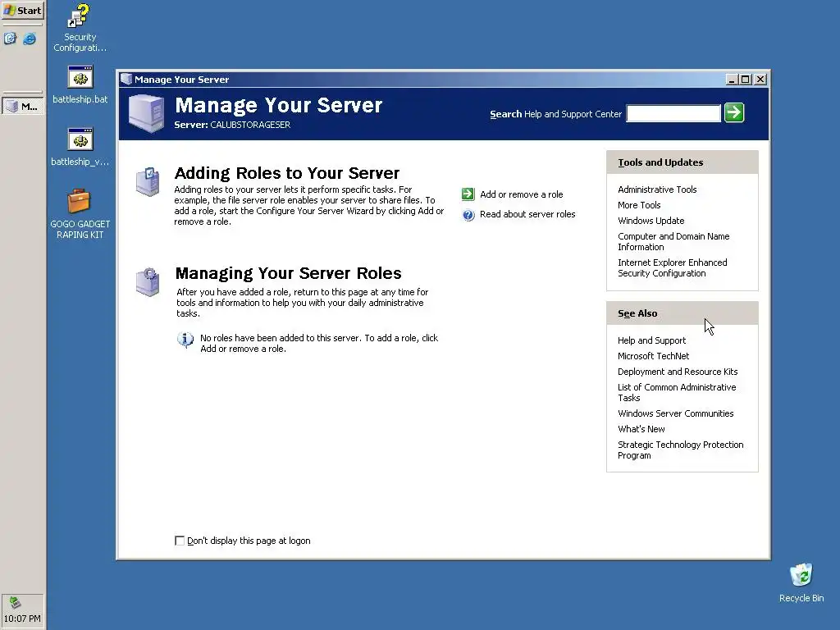Minimize the Manage Your Server window
This screenshot has width=840, height=630.
point(732,80)
